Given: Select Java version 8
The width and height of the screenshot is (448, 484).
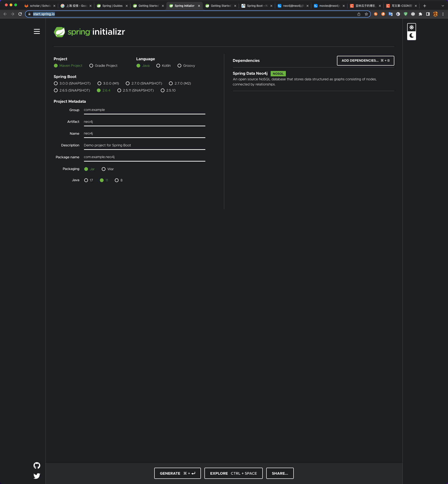Looking at the screenshot, I should 119,180.
